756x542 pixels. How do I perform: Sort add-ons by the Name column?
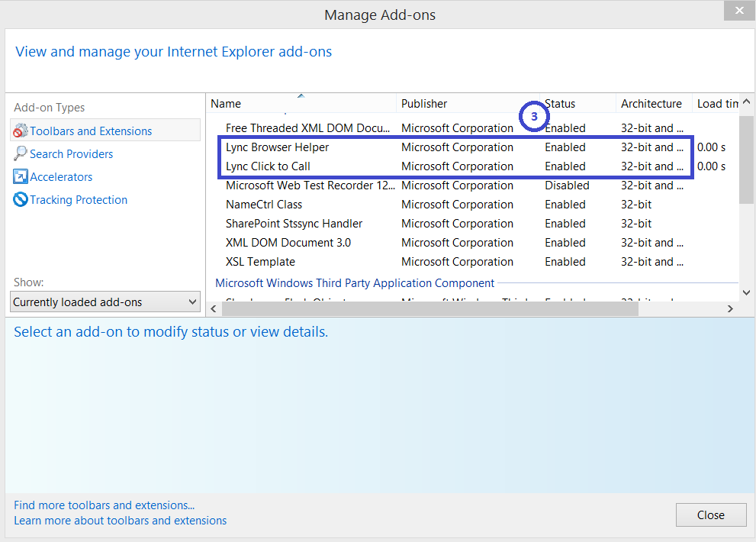click(x=226, y=103)
